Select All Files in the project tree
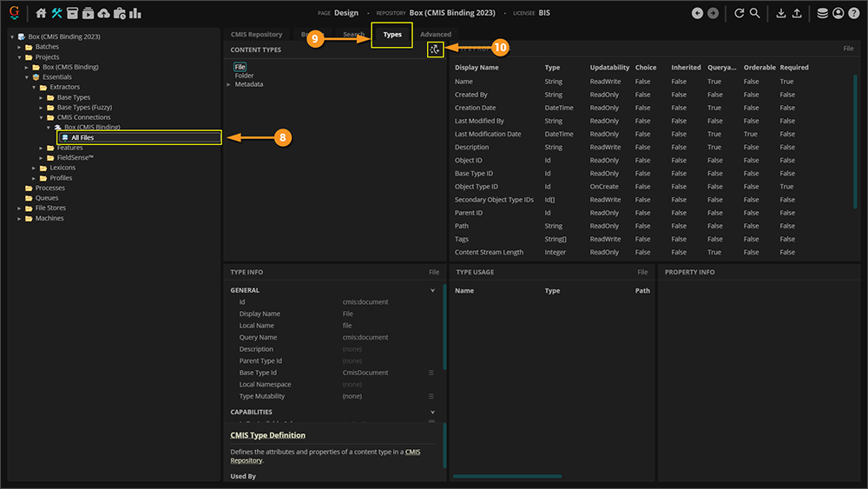 coord(82,137)
